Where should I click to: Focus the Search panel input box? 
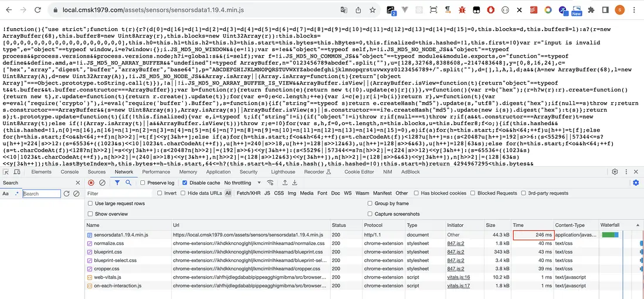coord(42,194)
